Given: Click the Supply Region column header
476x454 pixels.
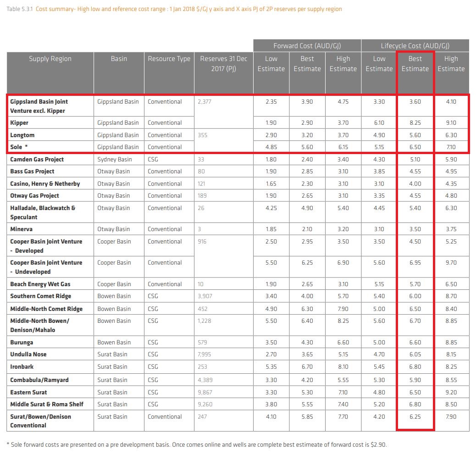Looking at the screenshot, I should [x=50, y=59].
